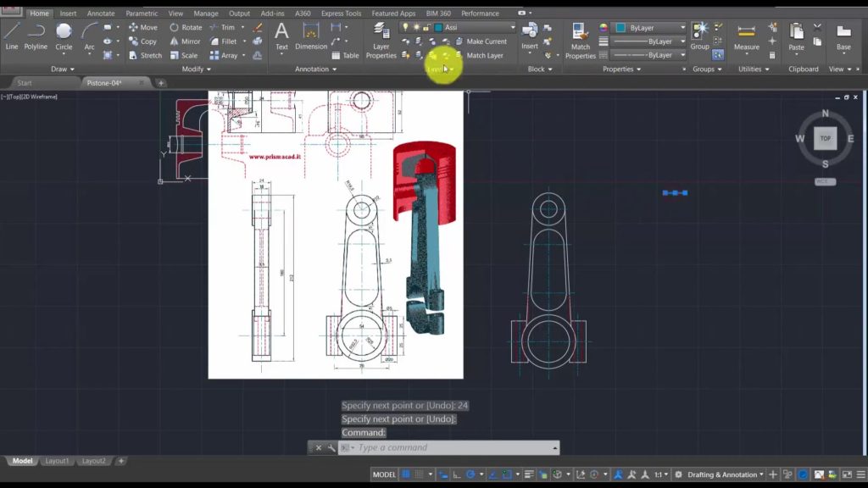
Task: Open the Express Tools ribbon tab
Action: (341, 14)
